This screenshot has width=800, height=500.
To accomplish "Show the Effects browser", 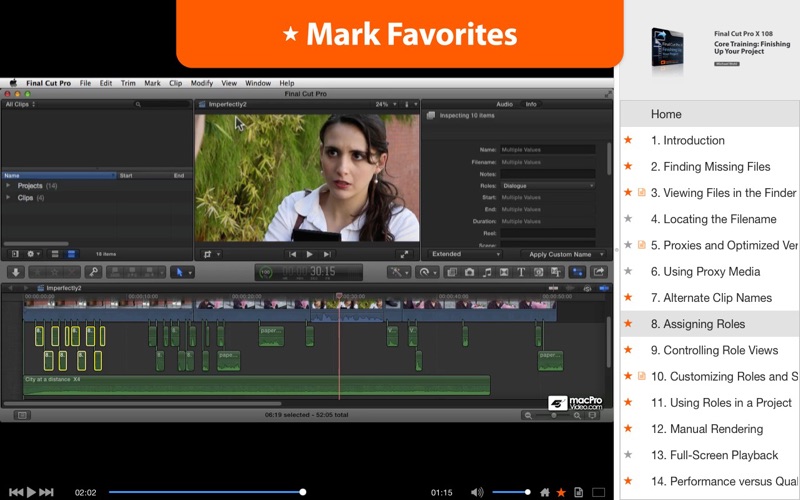I will click(x=452, y=272).
